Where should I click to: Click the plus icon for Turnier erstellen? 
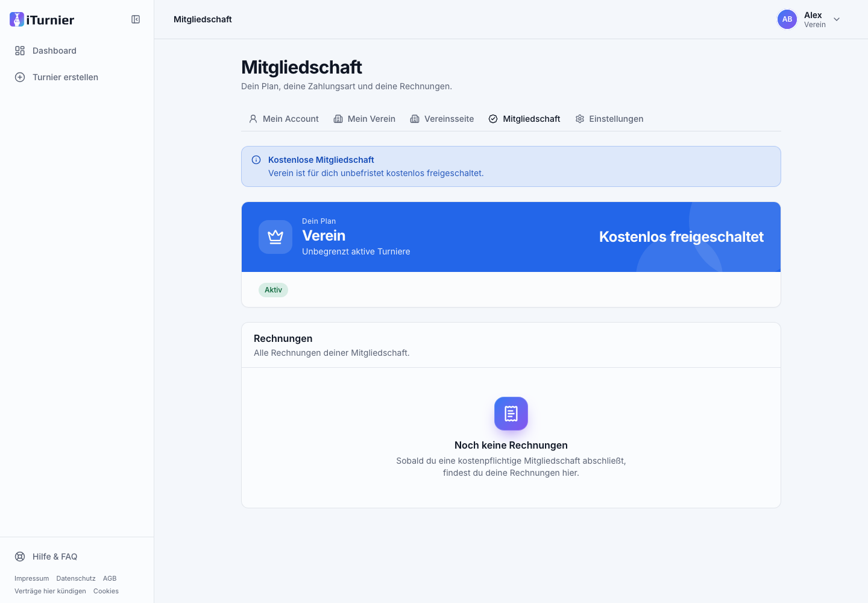[x=20, y=77]
